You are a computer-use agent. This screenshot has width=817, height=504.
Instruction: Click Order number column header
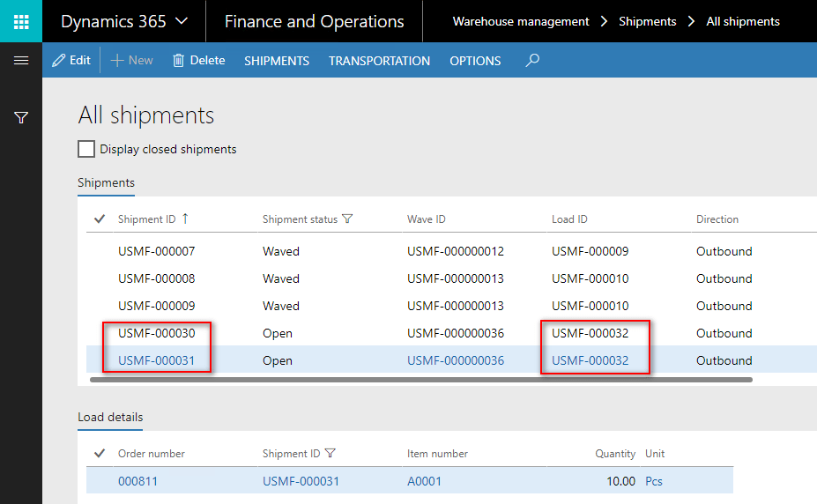(x=151, y=454)
